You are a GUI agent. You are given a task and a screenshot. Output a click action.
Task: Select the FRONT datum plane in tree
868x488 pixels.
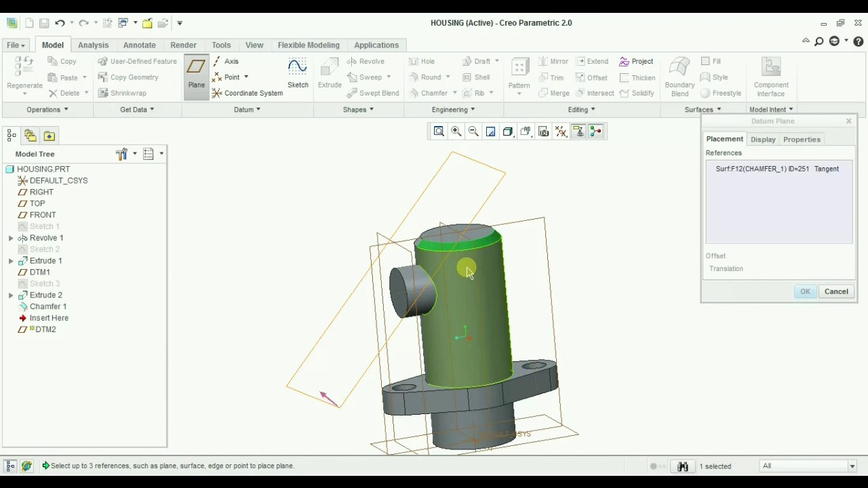(43, 215)
